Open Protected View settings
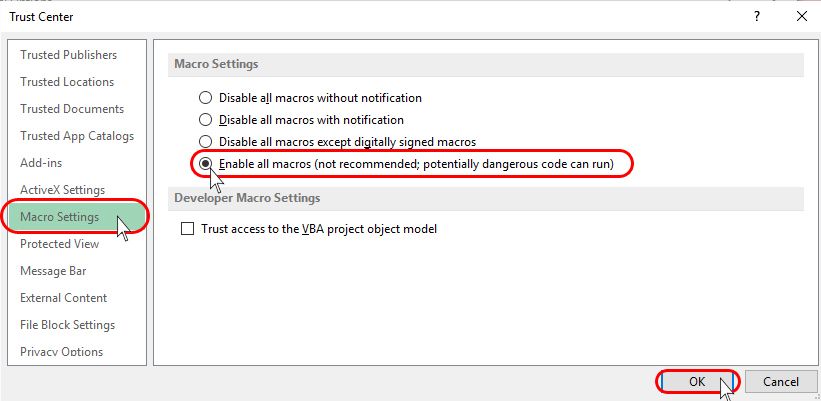Screen dimensions: 821x401 60,244
